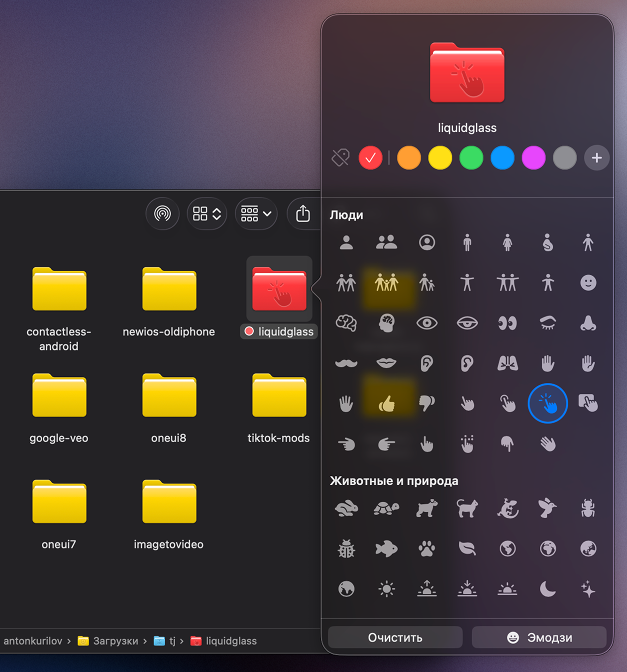Select the cat symbol
The height and width of the screenshot is (672, 627).
(x=467, y=508)
